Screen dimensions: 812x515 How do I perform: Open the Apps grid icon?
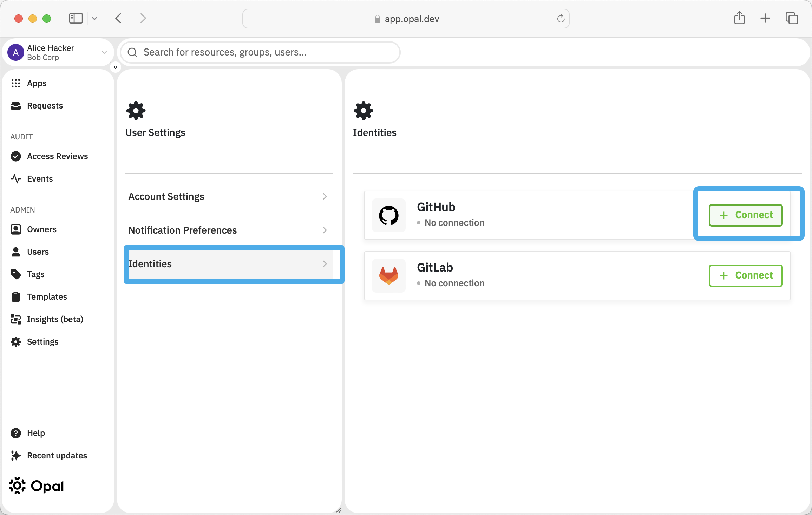point(16,83)
